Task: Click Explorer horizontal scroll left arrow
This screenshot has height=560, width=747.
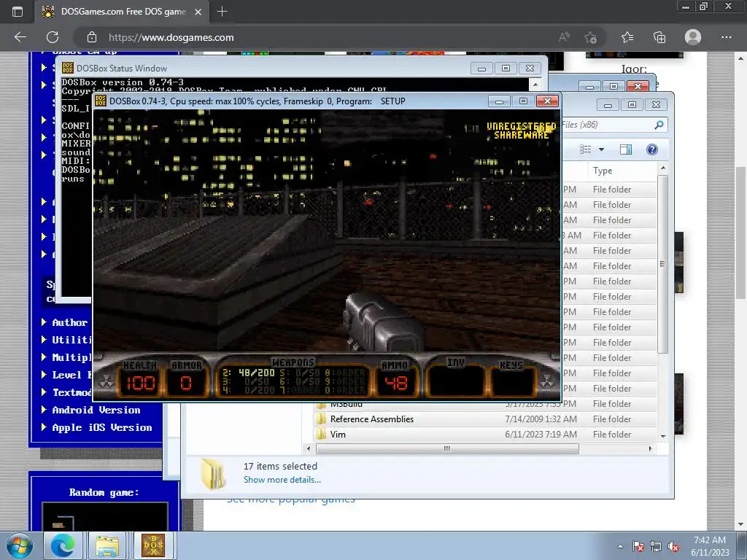Action: [x=309, y=448]
